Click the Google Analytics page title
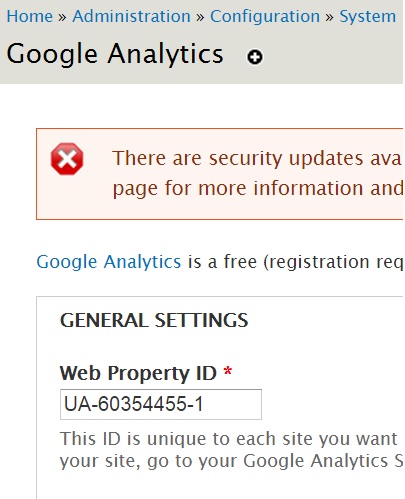The width and height of the screenshot is (405, 499). coord(115,54)
